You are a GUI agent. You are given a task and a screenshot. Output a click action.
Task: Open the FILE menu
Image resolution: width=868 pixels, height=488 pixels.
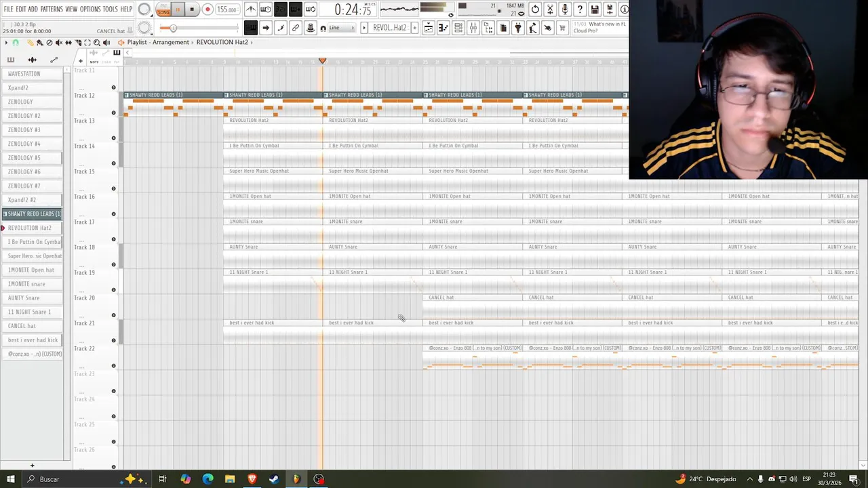click(8, 9)
